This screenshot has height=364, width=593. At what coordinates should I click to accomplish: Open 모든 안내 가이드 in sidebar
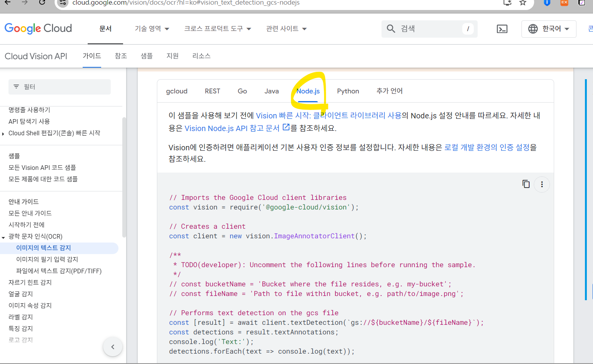30,213
